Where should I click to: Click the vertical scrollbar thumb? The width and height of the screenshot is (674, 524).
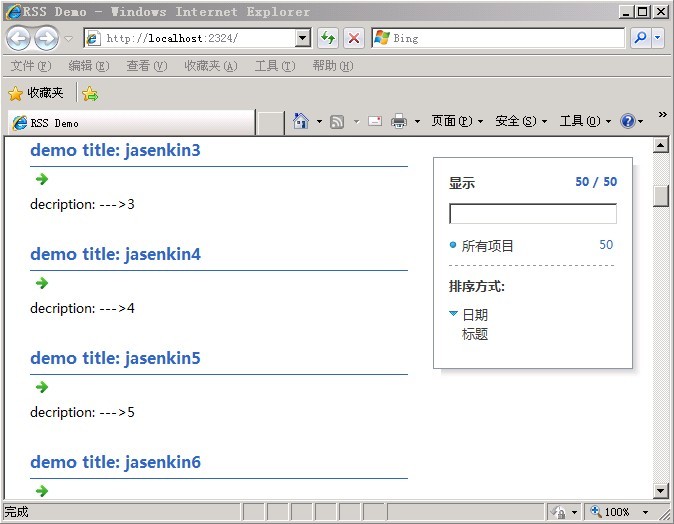(660, 196)
